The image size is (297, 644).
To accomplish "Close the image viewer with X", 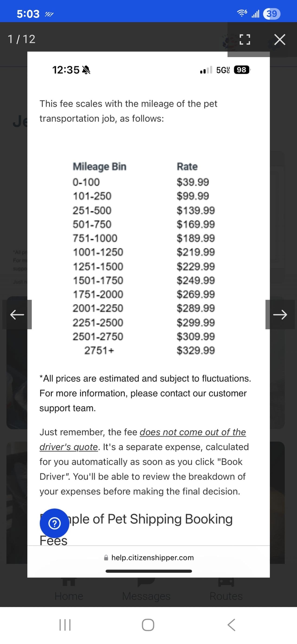I will point(280,39).
